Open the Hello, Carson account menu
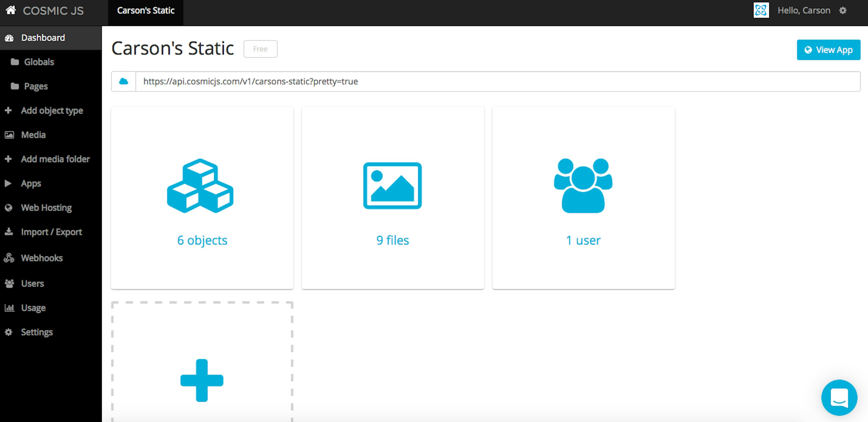 (804, 10)
